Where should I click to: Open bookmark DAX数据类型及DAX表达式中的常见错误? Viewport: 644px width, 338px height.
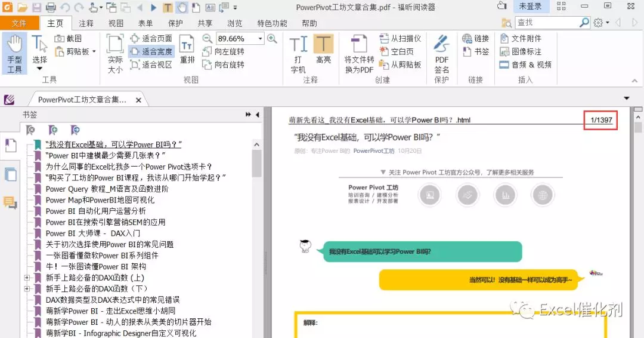(x=113, y=300)
